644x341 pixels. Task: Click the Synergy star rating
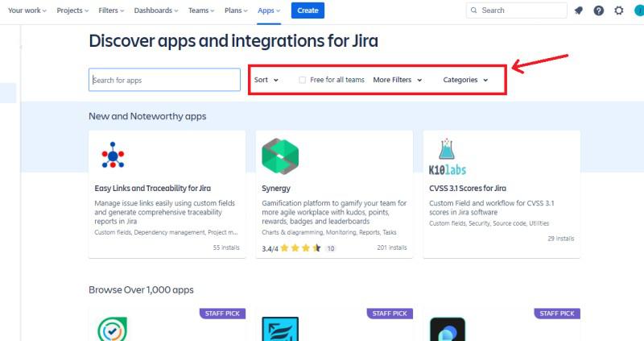(x=301, y=248)
